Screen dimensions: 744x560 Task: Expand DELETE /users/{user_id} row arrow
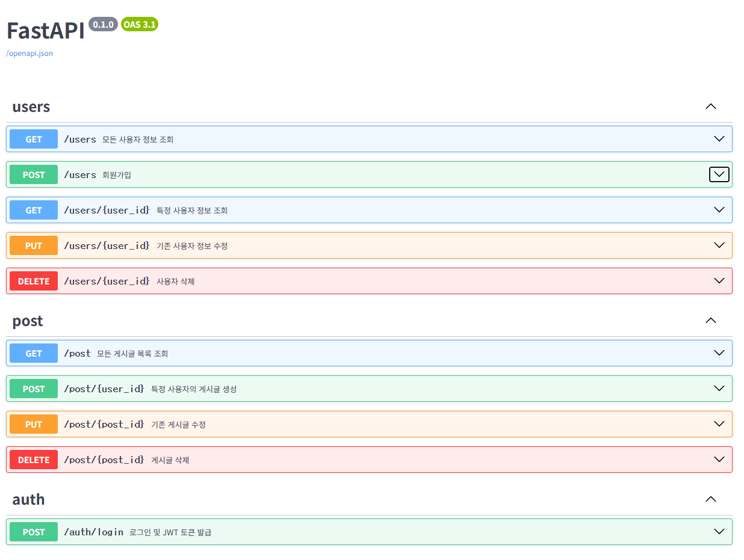point(719,281)
